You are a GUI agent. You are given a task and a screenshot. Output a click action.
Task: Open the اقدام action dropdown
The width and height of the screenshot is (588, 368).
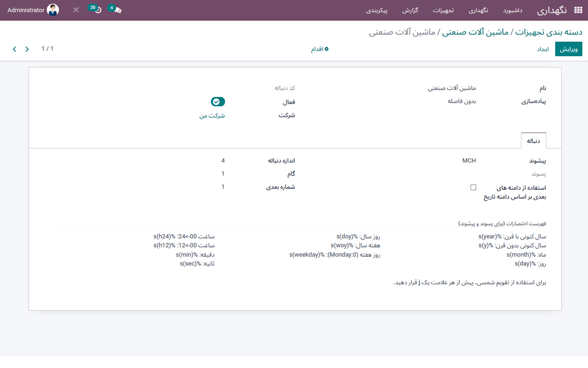pos(319,49)
